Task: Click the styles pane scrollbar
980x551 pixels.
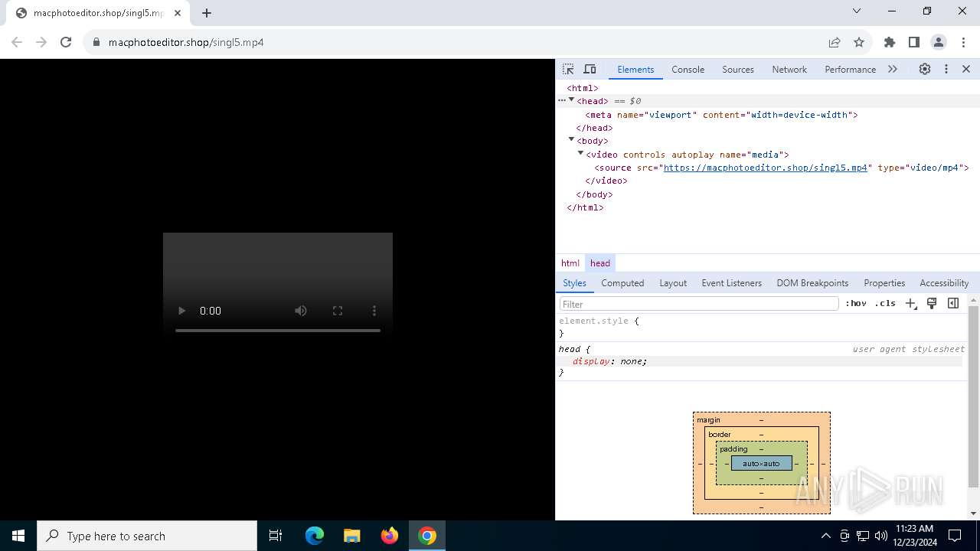Action: pos(974,396)
